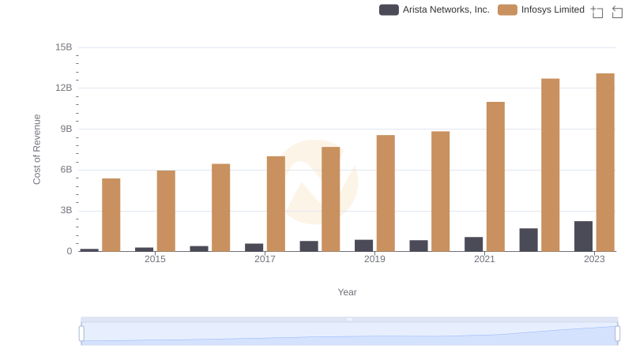Click the '2019' x-axis label
This screenshot has width=632, height=364.
point(374,259)
